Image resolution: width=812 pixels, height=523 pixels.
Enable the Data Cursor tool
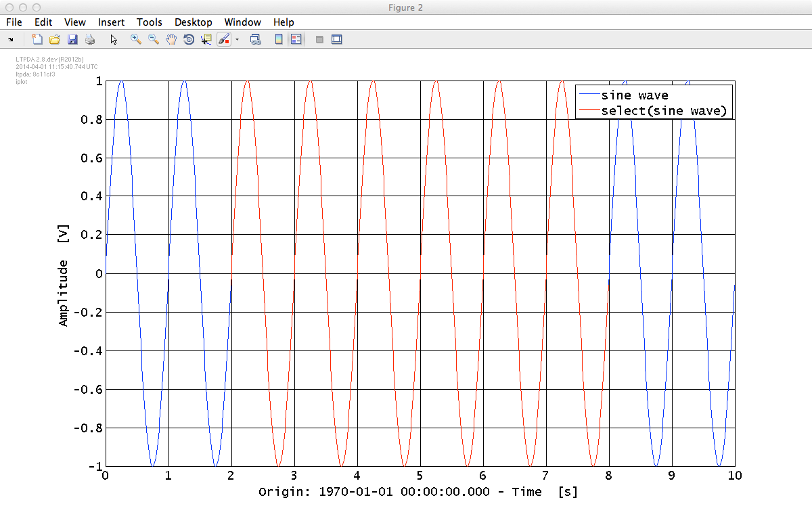coord(206,39)
